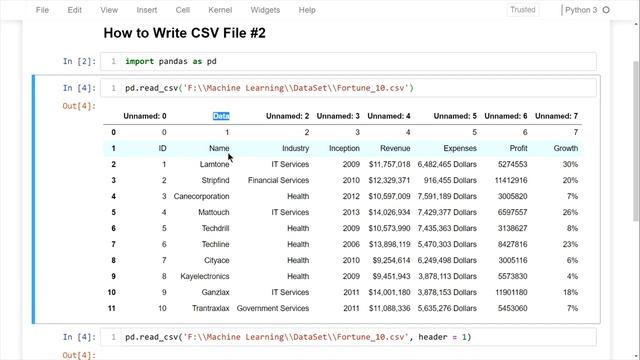Click the Unnamed: 6 column header
The image size is (640, 360).
[506, 116]
